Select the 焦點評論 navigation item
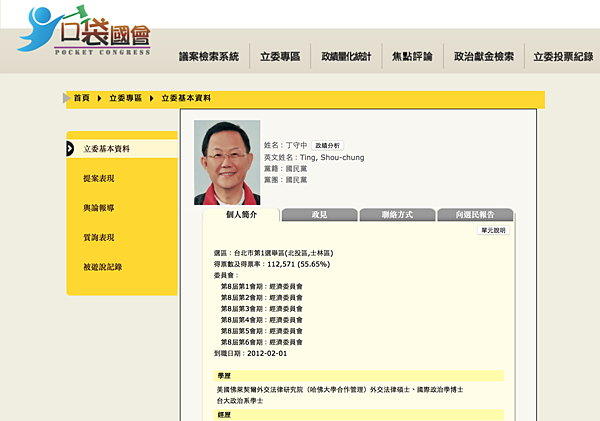Viewport: 600px width, 421px height. [412, 57]
